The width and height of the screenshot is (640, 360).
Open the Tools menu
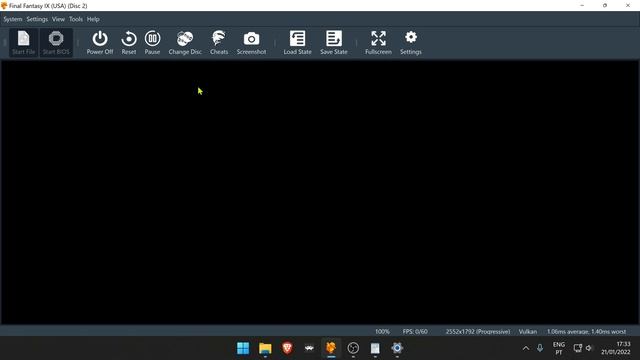[76, 19]
